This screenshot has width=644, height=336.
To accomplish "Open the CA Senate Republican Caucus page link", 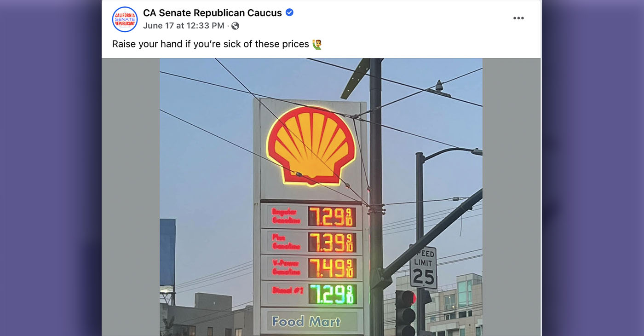I will [213, 13].
